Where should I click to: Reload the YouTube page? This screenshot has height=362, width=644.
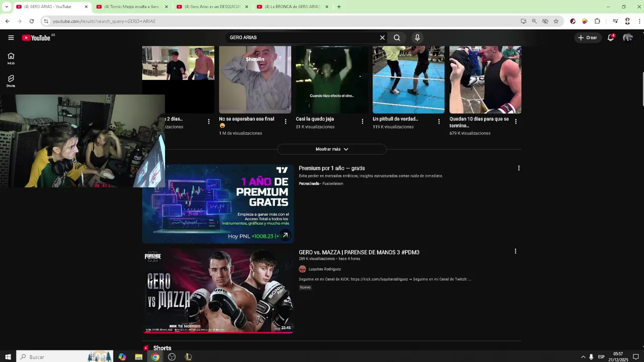(31, 21)
